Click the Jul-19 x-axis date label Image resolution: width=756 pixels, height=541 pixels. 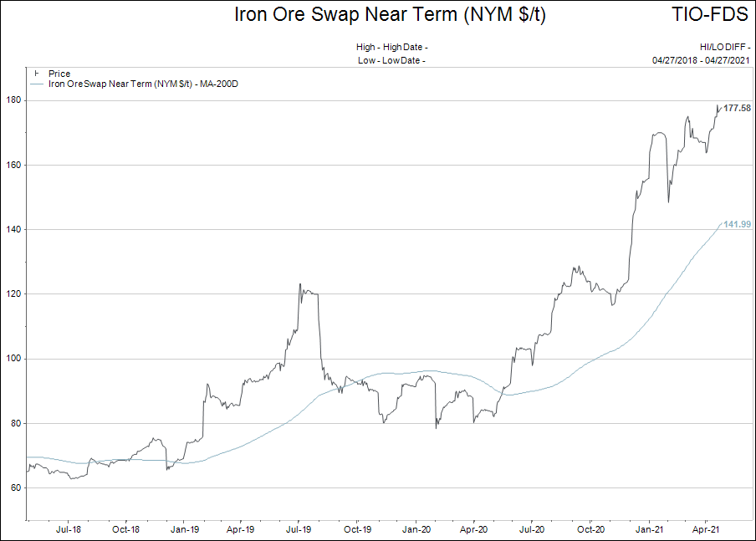(299, 529)
